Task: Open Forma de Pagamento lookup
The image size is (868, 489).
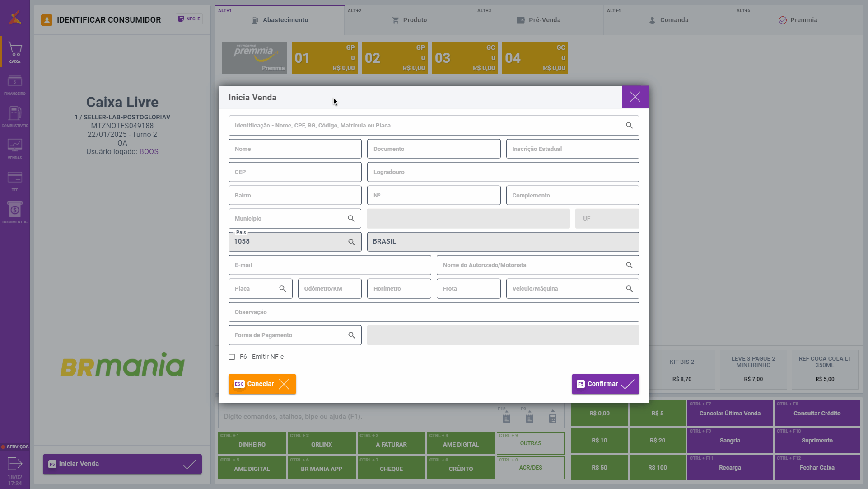Action: pyautogui.click(x=351, y=335)
